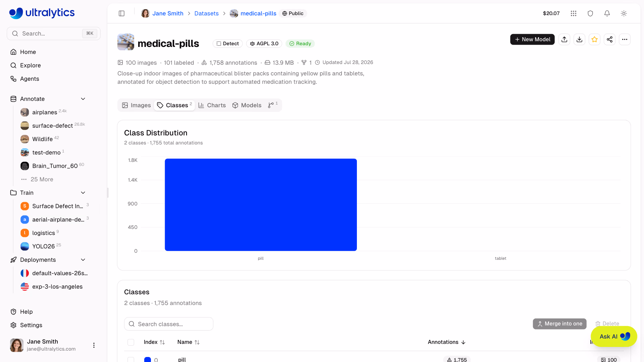Click the upload dataset icon
644x362 pixels.
565,40
